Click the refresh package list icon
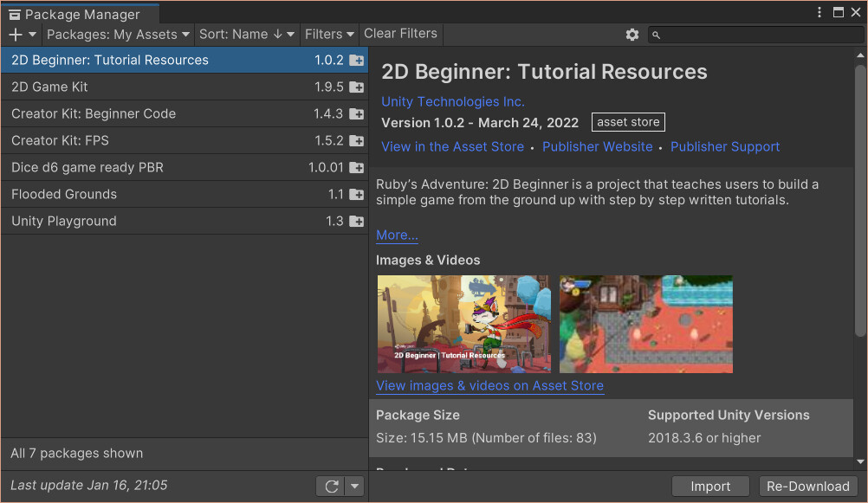 331,487
